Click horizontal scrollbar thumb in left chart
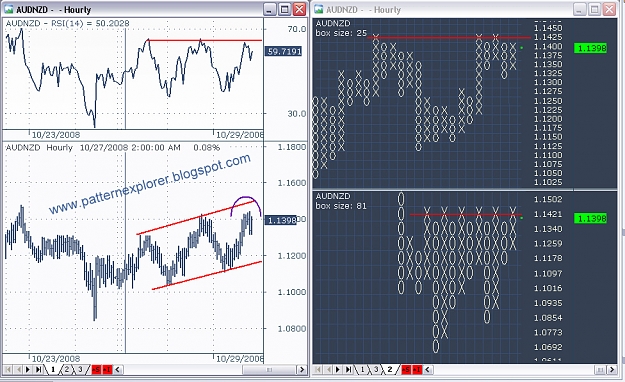This screenshot has width=625, height=382. (x=269, y=370)
